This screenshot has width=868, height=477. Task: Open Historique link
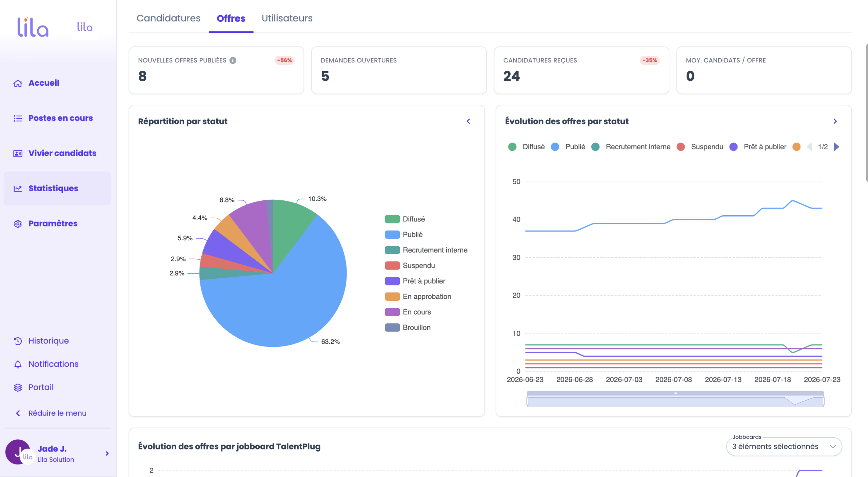tap(48, 341)
